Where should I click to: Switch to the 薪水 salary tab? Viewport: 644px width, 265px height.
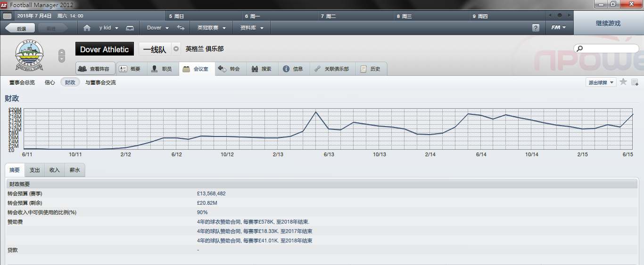pyautogui.click(x=75, y=170)
